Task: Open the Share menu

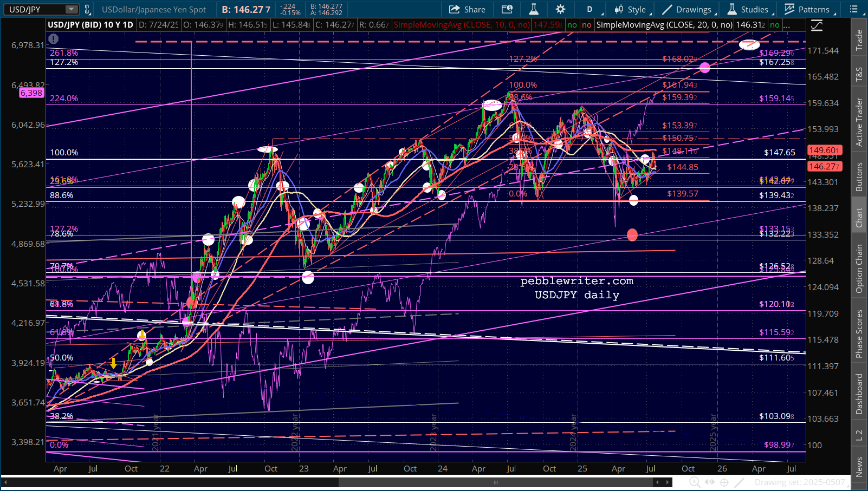Action: click(x=467, y=9)
